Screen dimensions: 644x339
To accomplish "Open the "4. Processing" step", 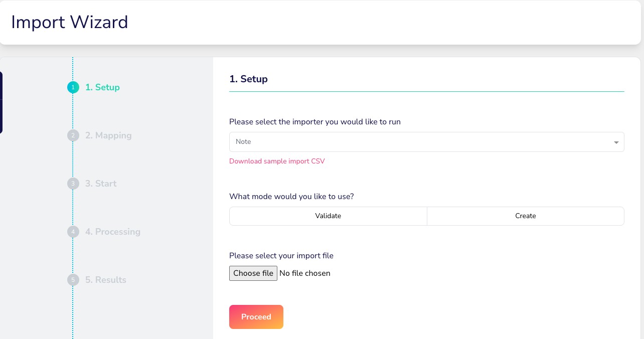I will pos(113,232).
